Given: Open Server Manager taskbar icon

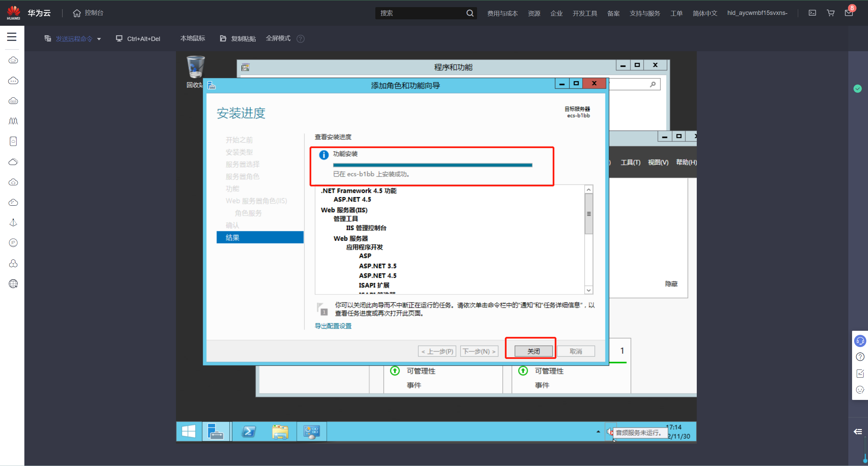Looking at the screenshot, I should 216,431.
